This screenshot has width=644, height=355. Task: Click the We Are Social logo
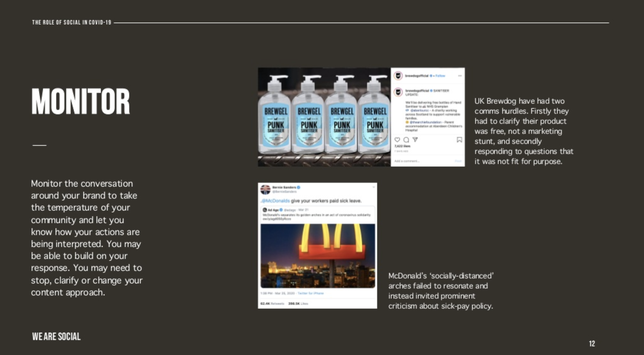[56, 336]
